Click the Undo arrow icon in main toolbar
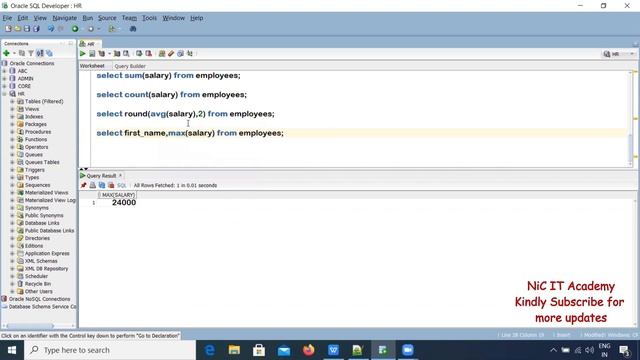The image size is (640, 360). [x=51, y=29]
